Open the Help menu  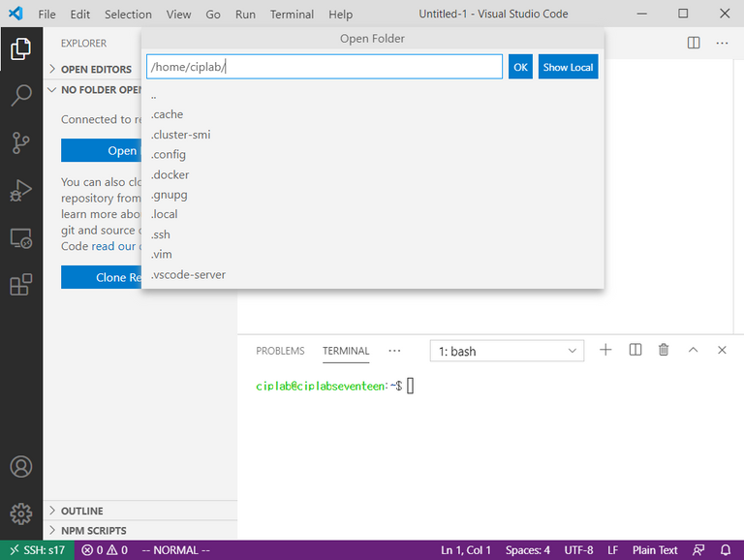[x=341, y=15]
